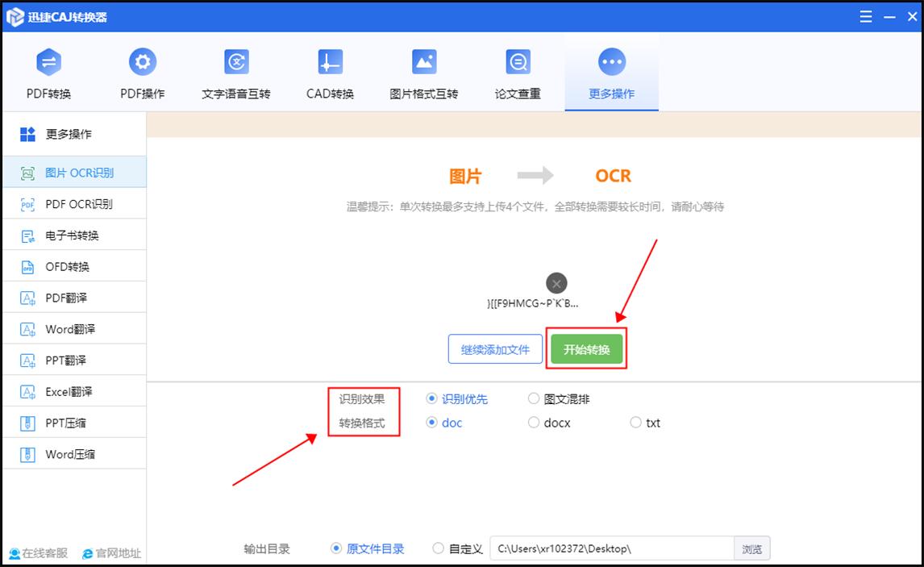Start 论文查重 paper check tool

(517, 71)
